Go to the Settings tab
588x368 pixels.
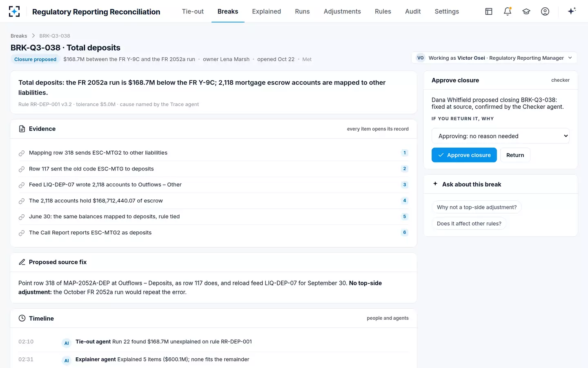coord(447,11)
